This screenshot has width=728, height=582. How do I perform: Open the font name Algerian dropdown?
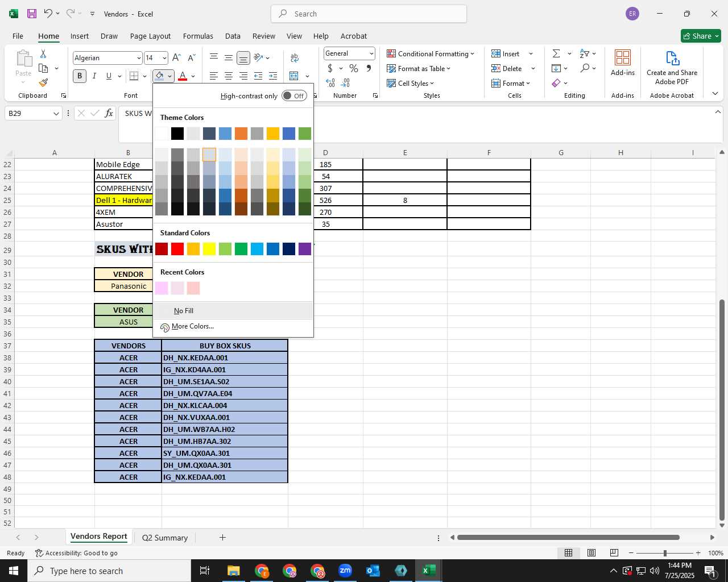pyautogui.click(x=138, y=58)
